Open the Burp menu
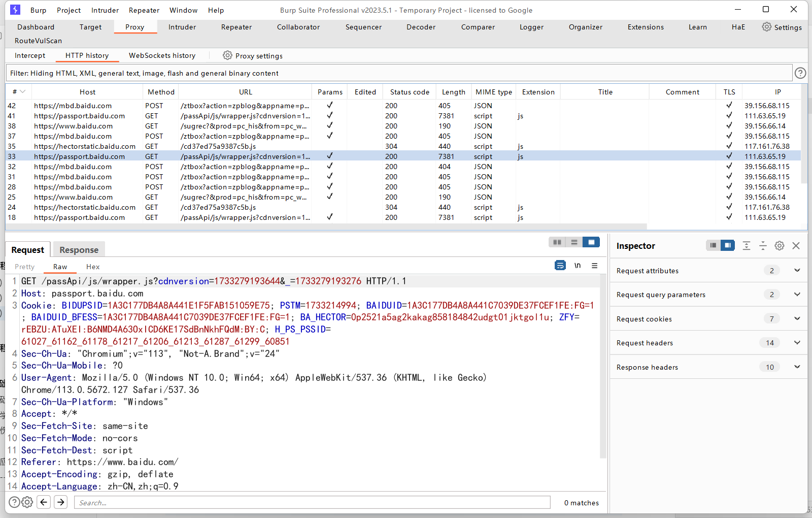 pos(38,10)
